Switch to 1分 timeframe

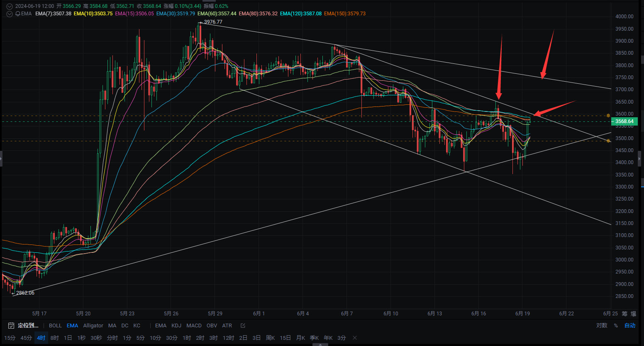click(127, 338)
